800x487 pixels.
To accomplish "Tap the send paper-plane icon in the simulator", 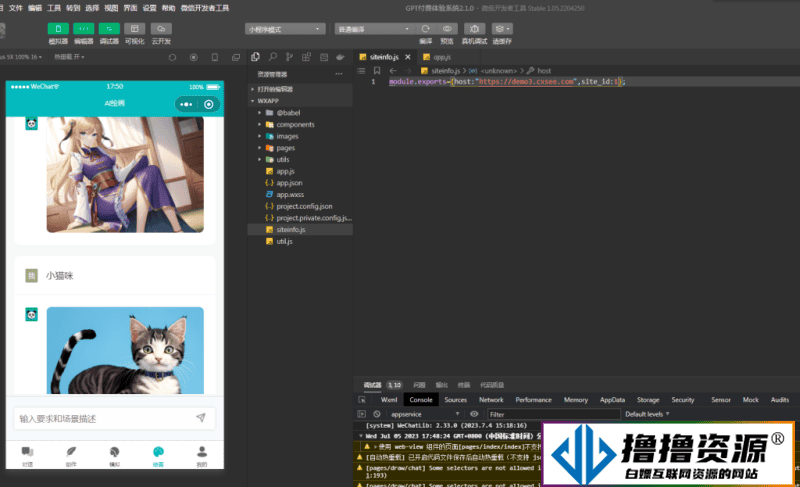I will click(201, 418).
